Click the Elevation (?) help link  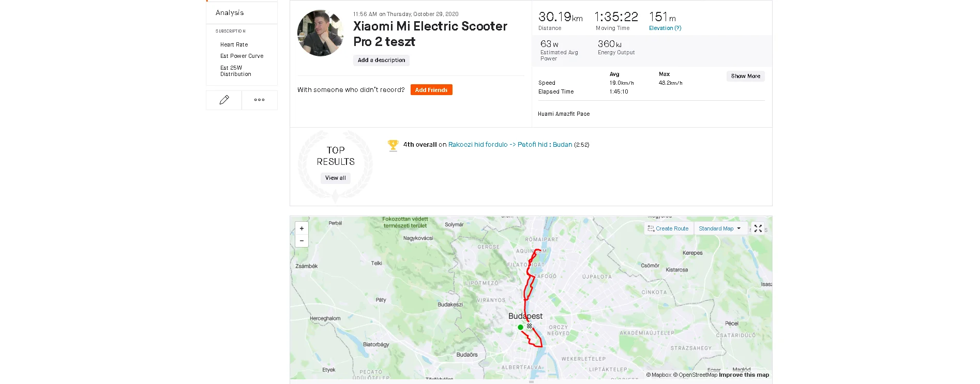tap(665, 28)
